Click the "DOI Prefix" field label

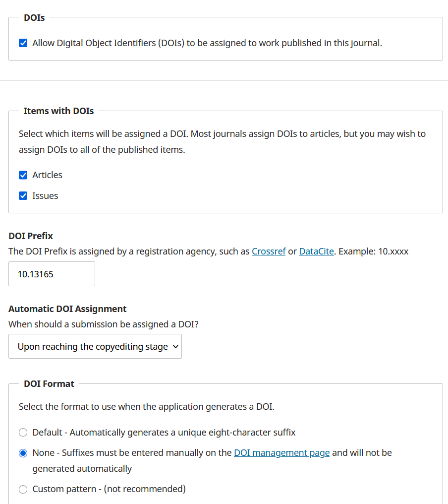(31, 236)
